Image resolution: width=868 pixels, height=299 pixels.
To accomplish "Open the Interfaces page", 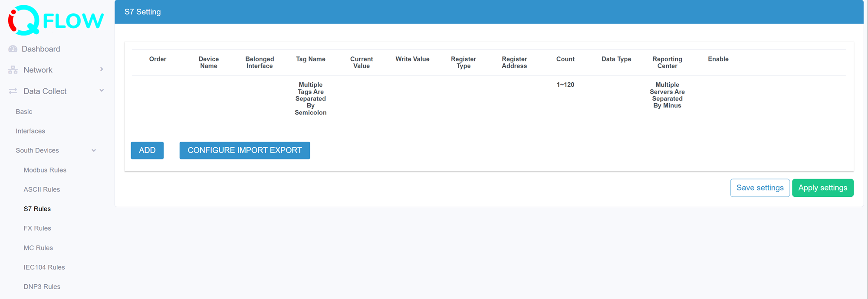I will pos(30,131).
